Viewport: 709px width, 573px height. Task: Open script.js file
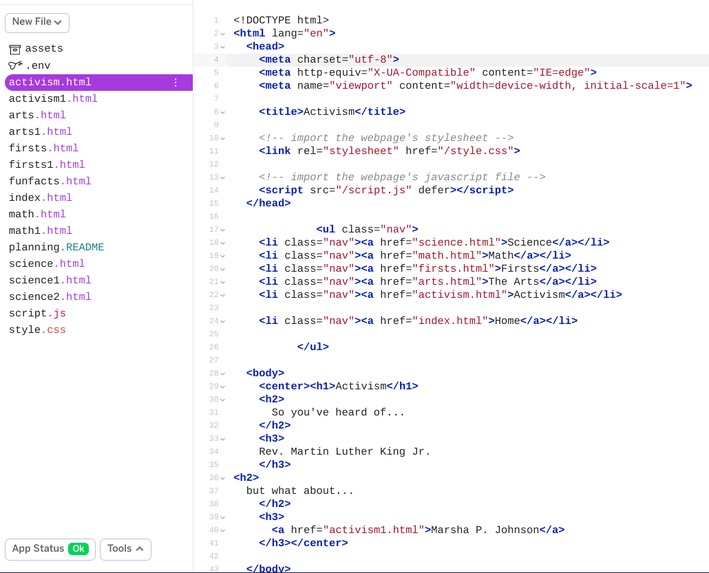(x=37, y=313)
